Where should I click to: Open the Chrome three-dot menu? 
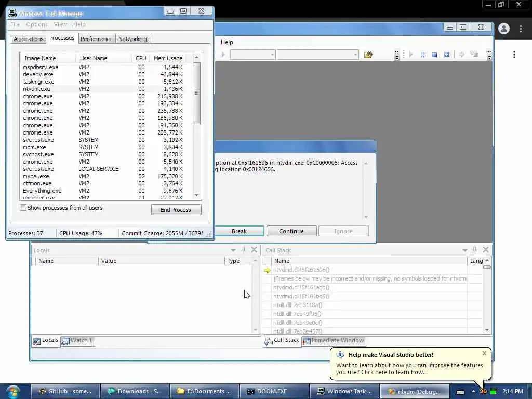521,29
